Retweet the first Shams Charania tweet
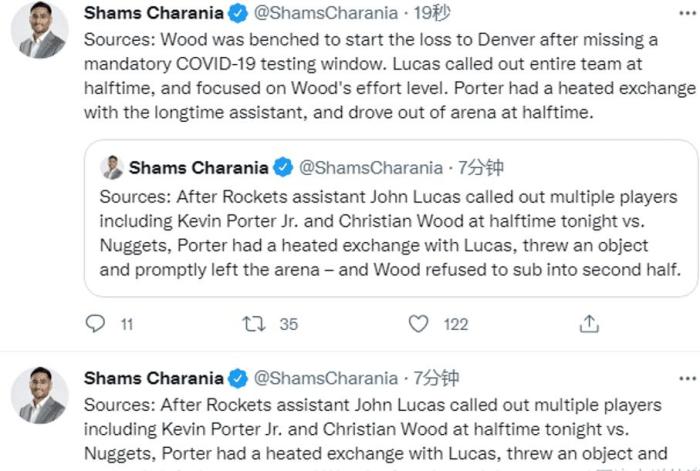The height and width of the screenshot is (471, 700). point(254,323)
